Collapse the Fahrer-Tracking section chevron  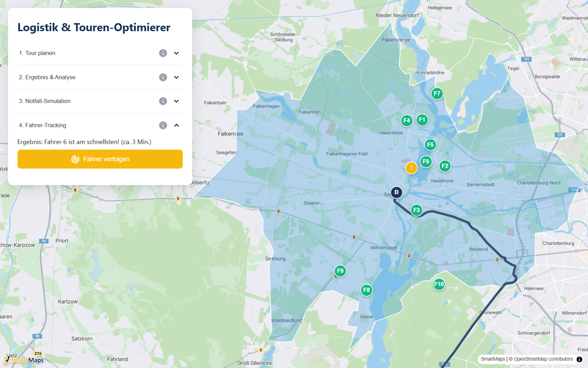tap(176, 125)
